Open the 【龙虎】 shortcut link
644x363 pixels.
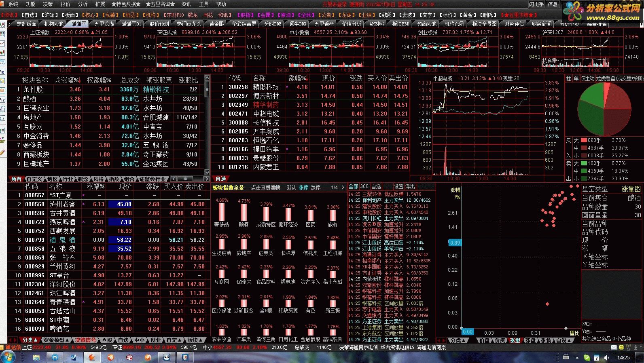click(x=347, y=15)
